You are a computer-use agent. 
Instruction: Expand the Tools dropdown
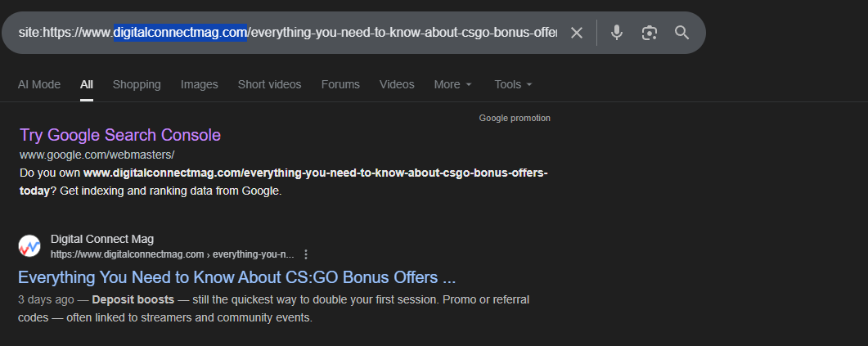point(513,84)
